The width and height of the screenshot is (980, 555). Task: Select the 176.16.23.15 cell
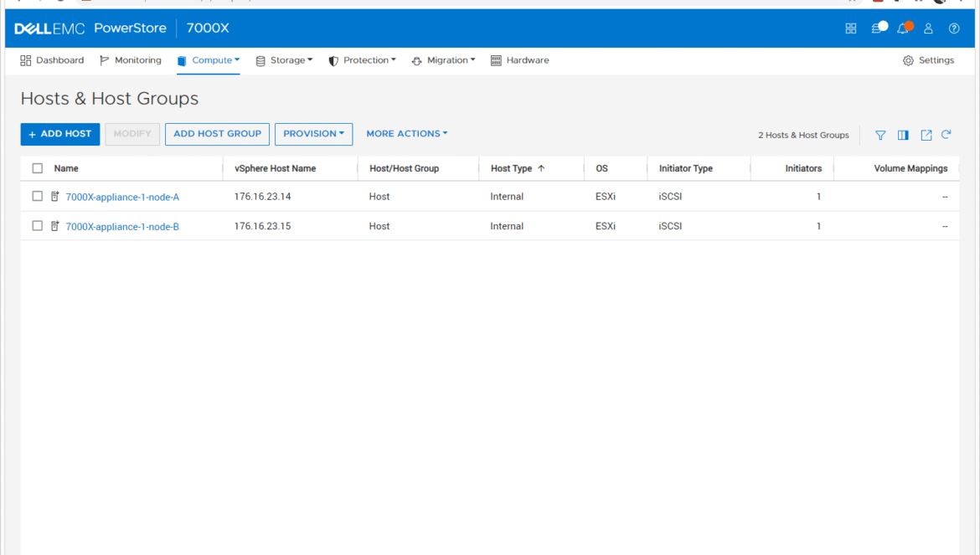[x=262, y=226]
